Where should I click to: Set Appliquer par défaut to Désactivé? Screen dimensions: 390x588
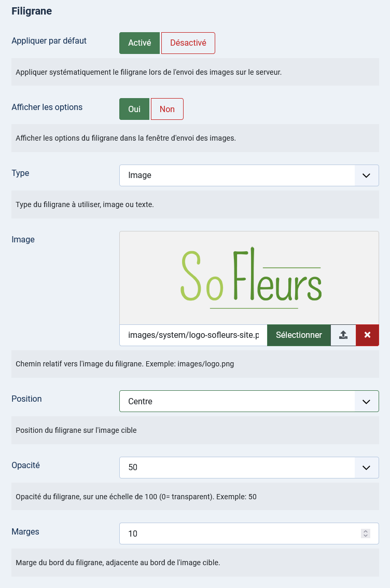coord(188,43)
